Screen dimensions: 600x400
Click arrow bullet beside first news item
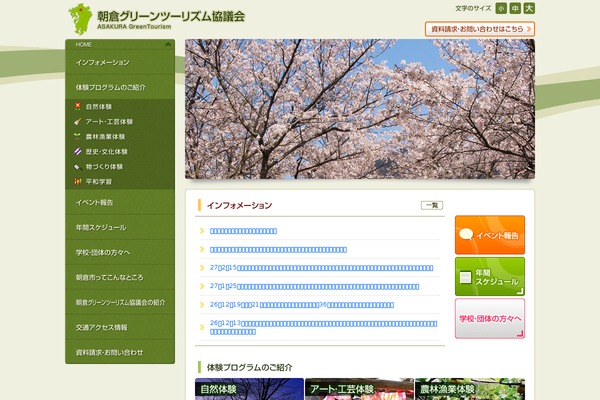tap(202, 231)
